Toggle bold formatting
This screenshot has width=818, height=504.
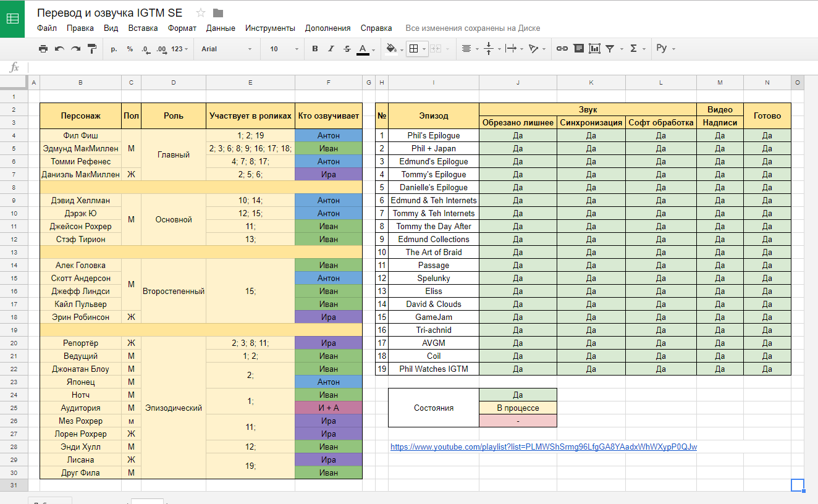(314, 49)
